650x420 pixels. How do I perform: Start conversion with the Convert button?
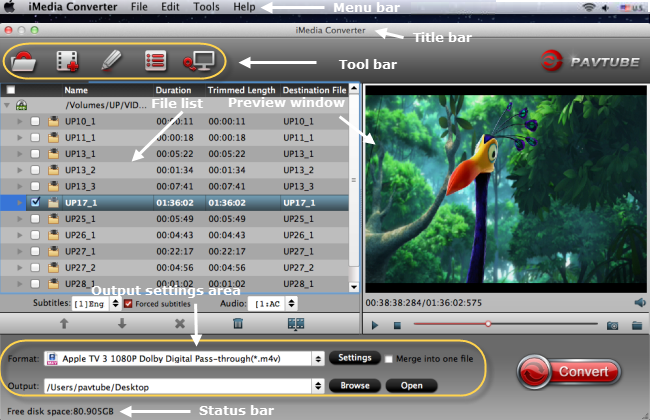pyautogui.click(x=569, y=371)
